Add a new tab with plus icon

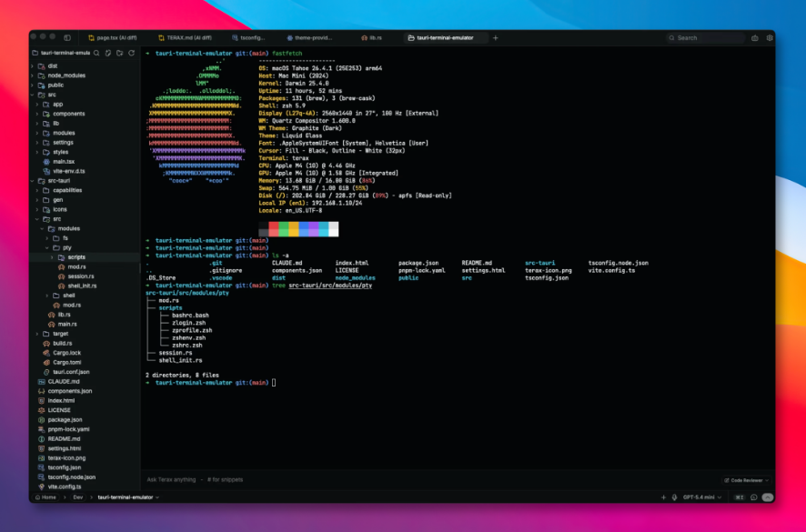click(496, 37)
